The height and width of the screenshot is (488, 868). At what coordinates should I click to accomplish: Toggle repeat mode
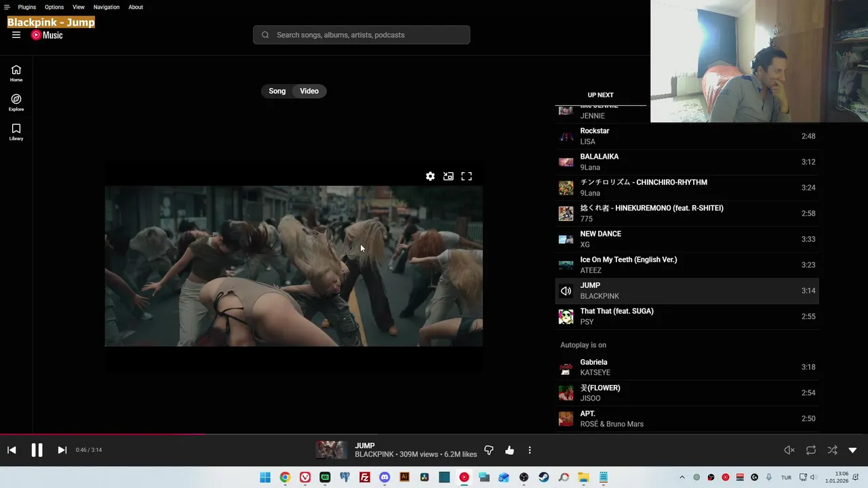click(x=810, y=450)
